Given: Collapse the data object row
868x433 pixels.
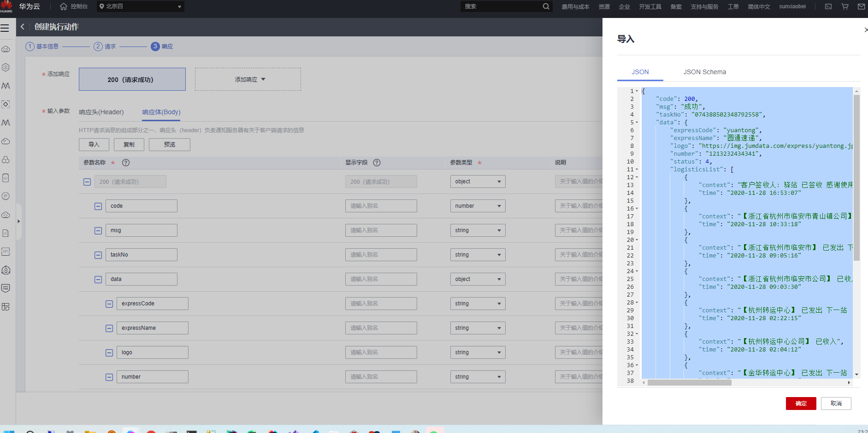Looking at the screenshot, I should (98, 280).
